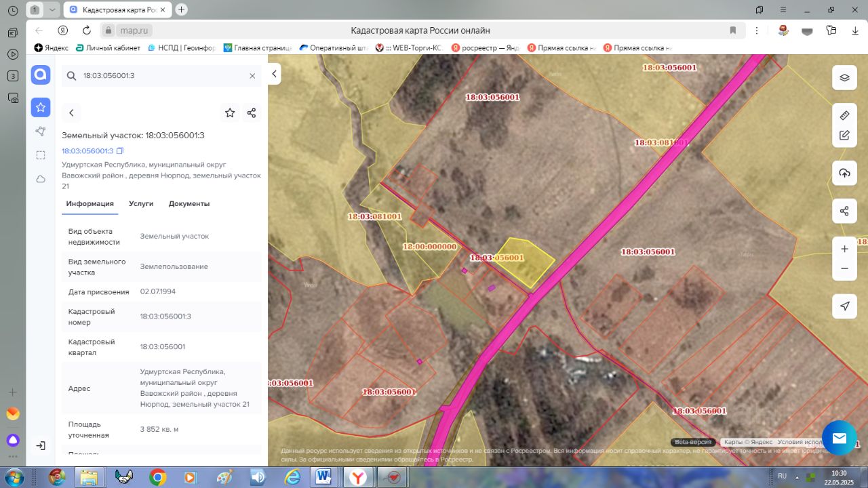Open the cloud section in sidebar

tap(41, 179)
